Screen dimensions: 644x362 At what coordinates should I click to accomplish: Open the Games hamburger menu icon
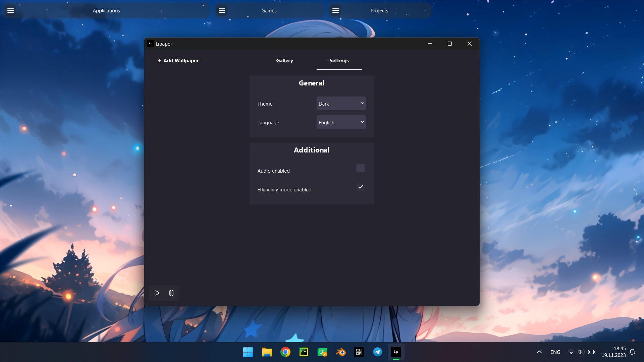pos(222,11)
